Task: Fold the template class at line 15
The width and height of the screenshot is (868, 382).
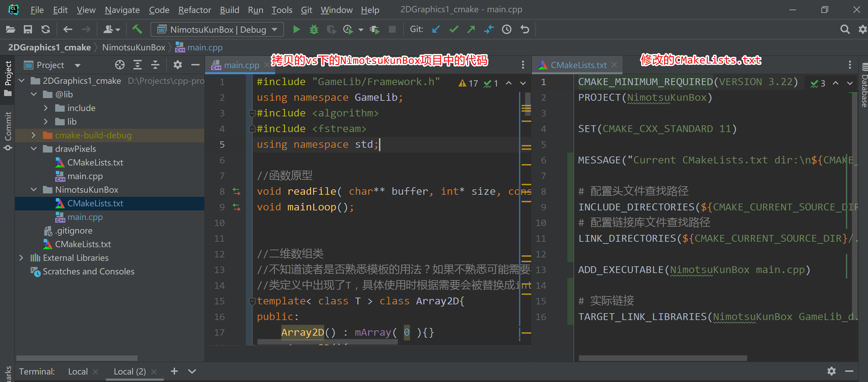Action: click(252, 301)
